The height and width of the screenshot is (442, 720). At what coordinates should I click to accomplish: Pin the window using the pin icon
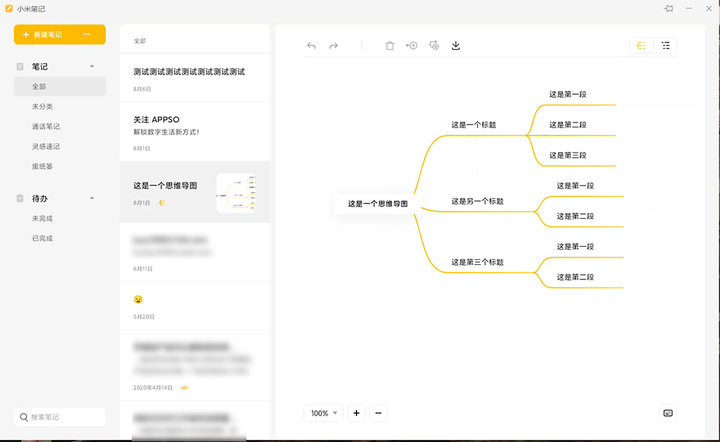[x=669, y=8]
